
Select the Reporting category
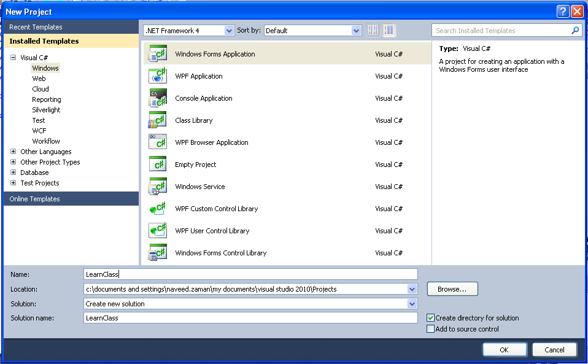click(47, 99)
